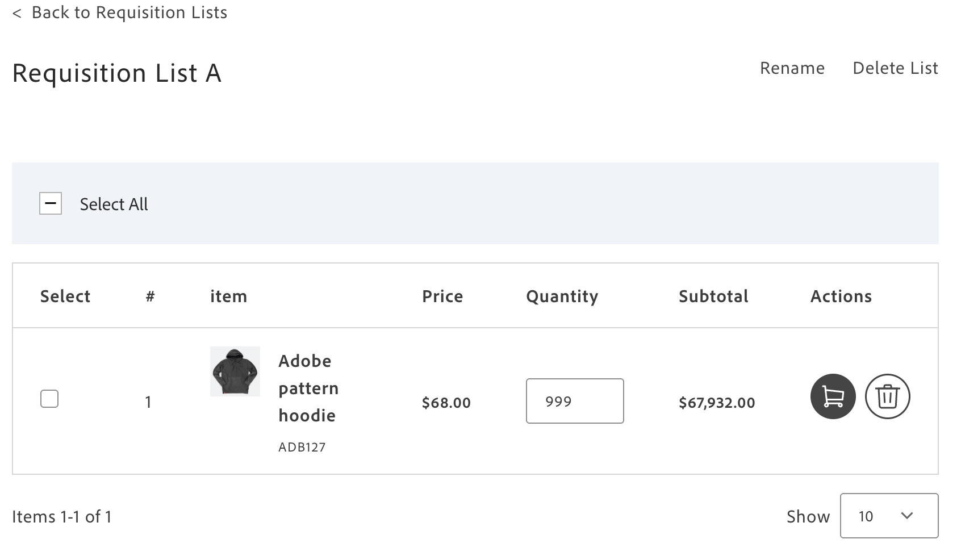Image resolution: width=961 pixels, height=560 pixels.
Task: Rename the requisition list
Action: pos(792,68)
